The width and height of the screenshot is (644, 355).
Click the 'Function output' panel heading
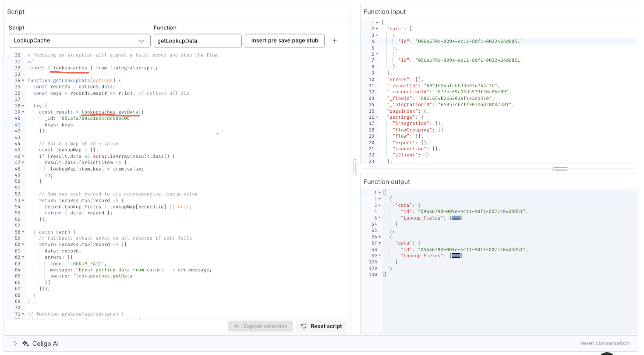click(387, 182)
